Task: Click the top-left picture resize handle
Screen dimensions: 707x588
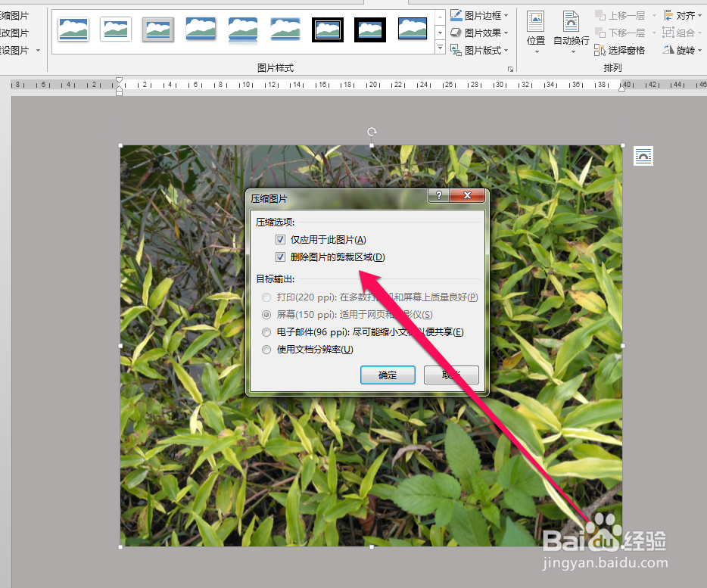Action: [x=120, y=145]
